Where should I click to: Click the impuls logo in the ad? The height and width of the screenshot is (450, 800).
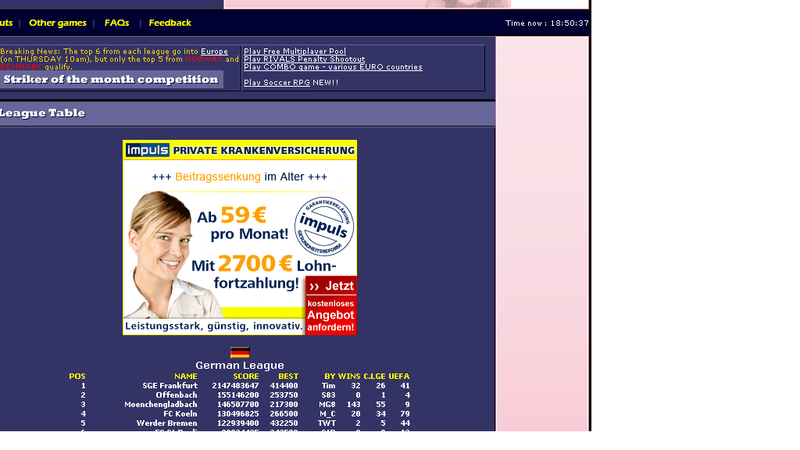[147, 151]
